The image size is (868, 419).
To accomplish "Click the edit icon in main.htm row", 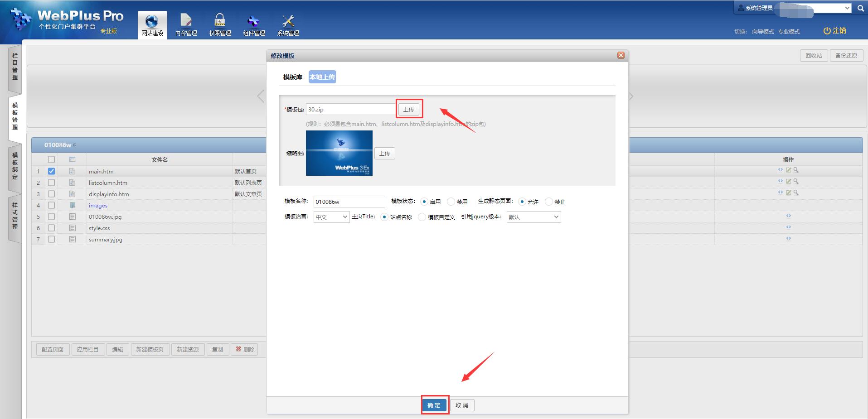I will (x=788, y=170).
